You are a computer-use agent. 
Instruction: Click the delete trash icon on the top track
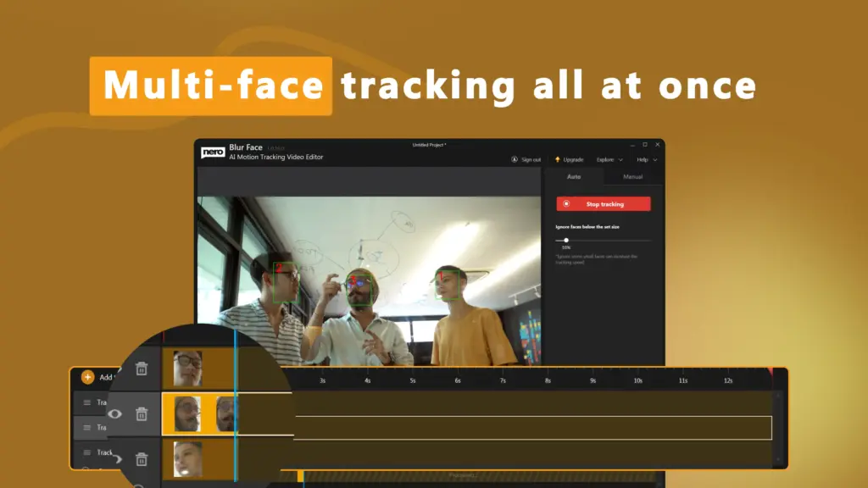tap(142, 369)
